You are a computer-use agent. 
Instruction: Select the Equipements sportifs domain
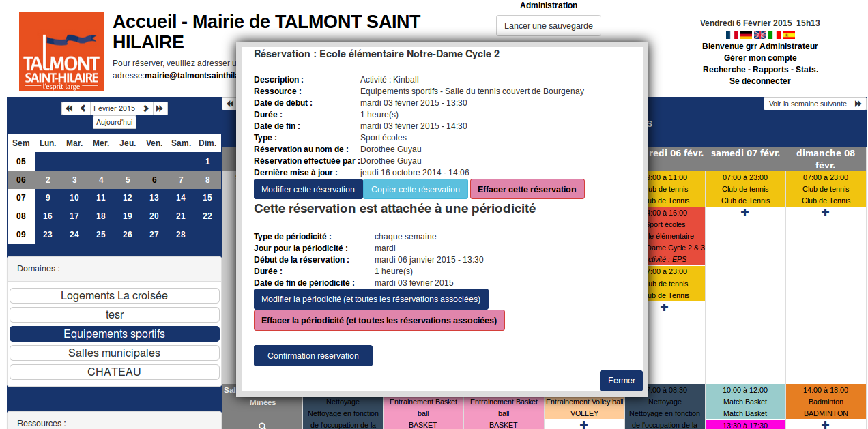[x=115, y=334]
